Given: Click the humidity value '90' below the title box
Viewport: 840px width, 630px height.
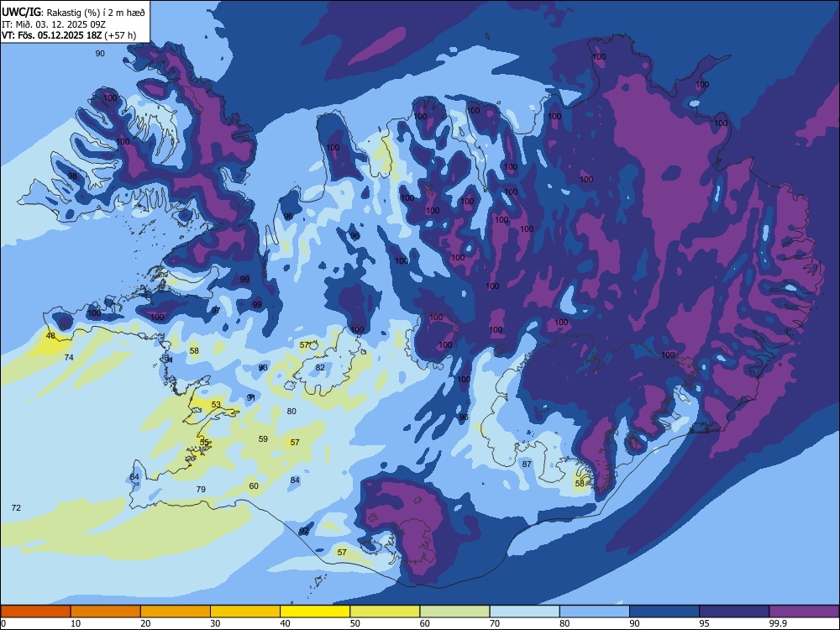Looking at the screenshot, I should 100,53.
